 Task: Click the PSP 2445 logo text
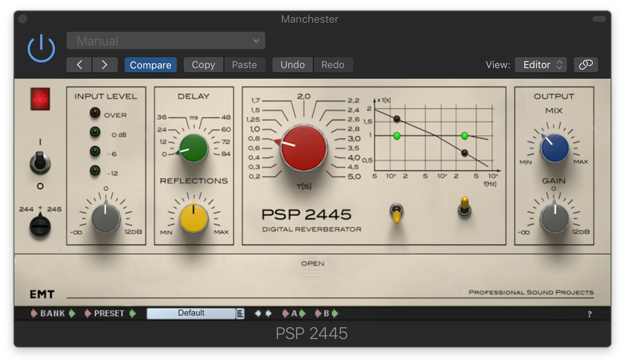(x=306, y=215)
